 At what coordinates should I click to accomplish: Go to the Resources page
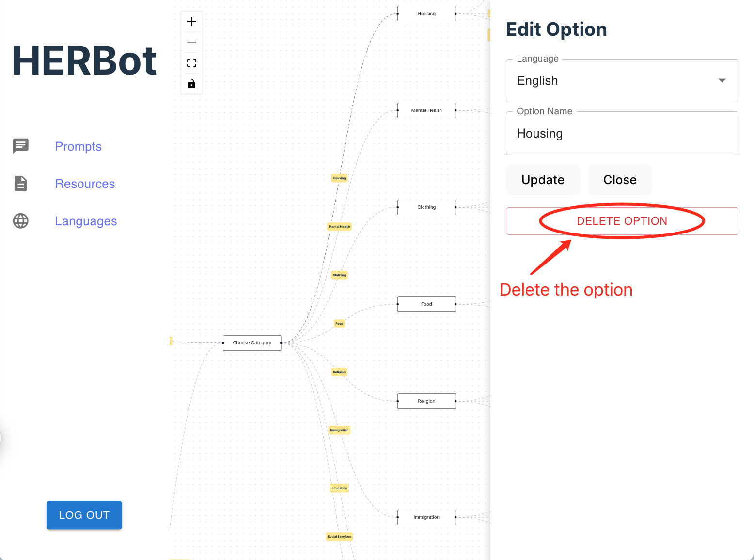(x=85, y=184)
